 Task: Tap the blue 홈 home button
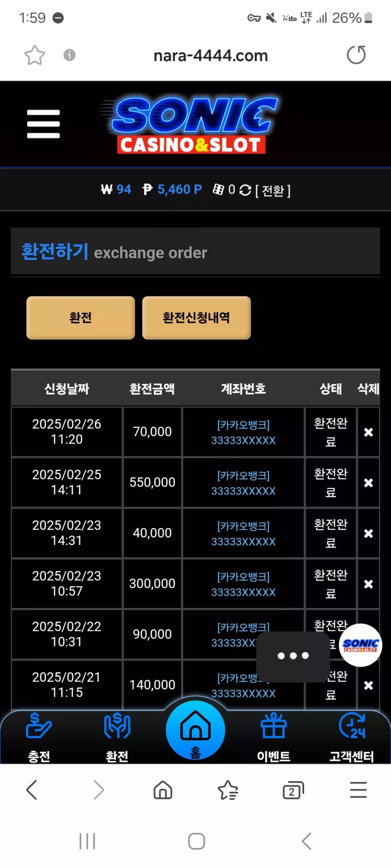click(x=195, y=730)
